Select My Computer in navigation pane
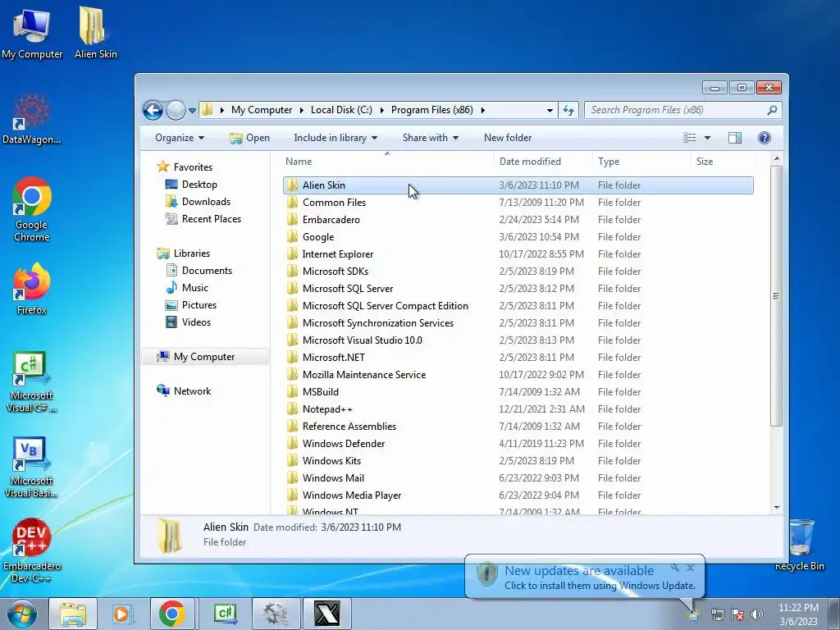840x630 pixels. pos(204,357)
